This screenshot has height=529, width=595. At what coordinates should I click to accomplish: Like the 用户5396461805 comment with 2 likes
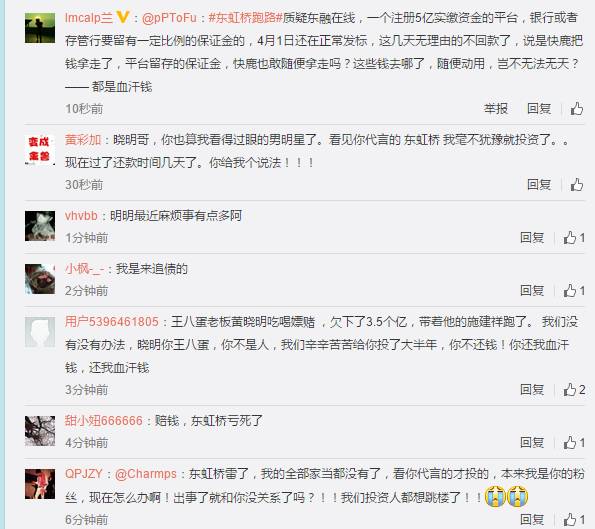click(574, 390)
